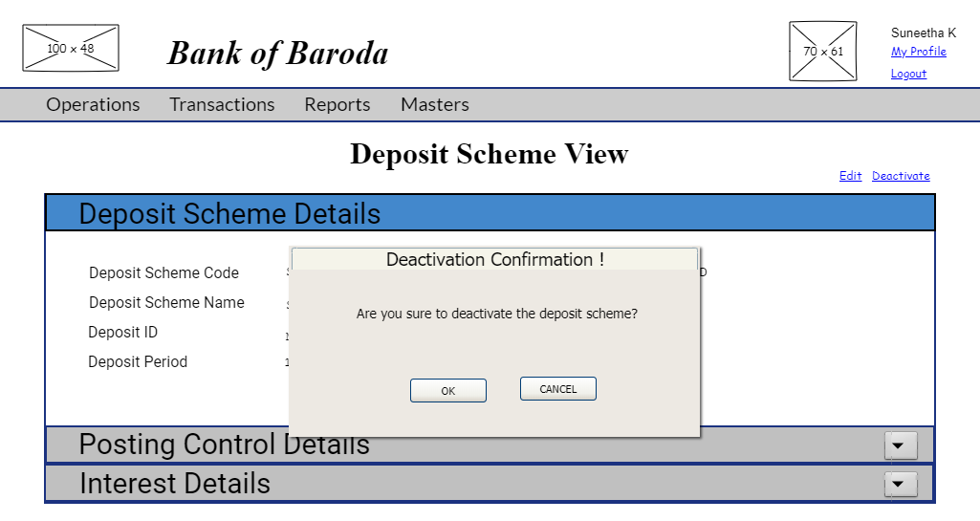
Task: Click the Posting Control Details section title
Action: [x=225, y=445]
